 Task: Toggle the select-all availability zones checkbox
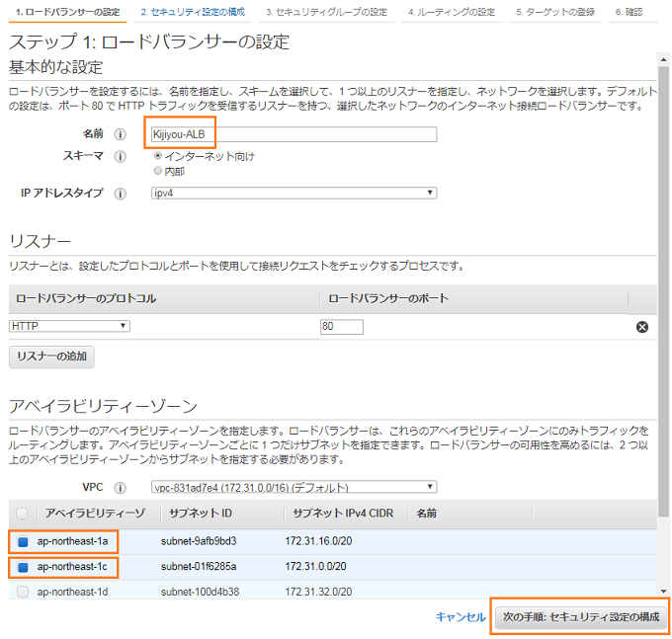pyautogui.click(x=22, y=514)
